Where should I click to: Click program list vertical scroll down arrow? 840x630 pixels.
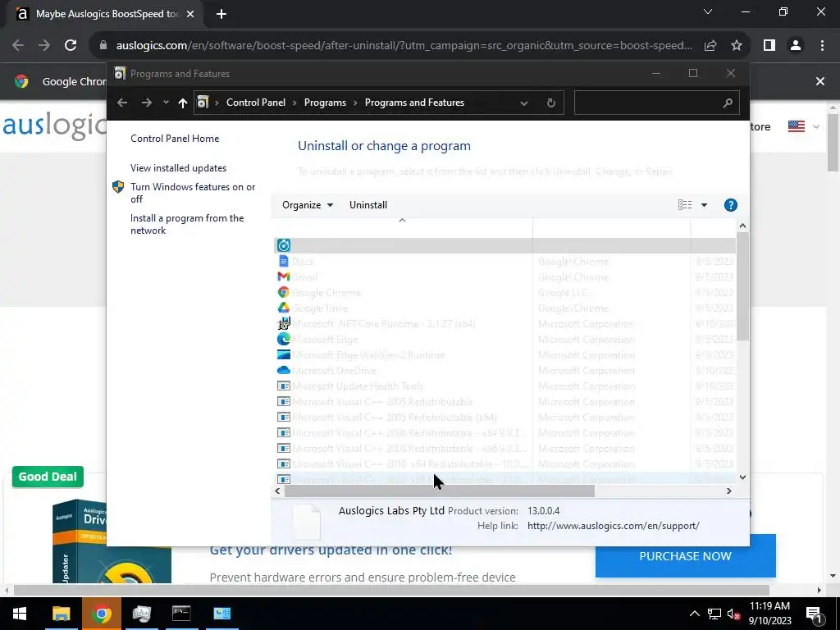(742, 477)
